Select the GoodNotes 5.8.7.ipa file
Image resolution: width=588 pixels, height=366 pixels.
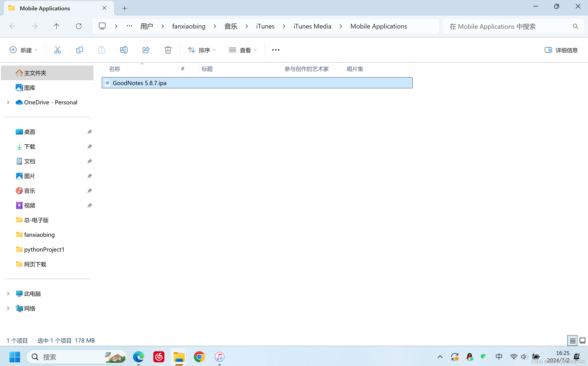pos(139,83)
